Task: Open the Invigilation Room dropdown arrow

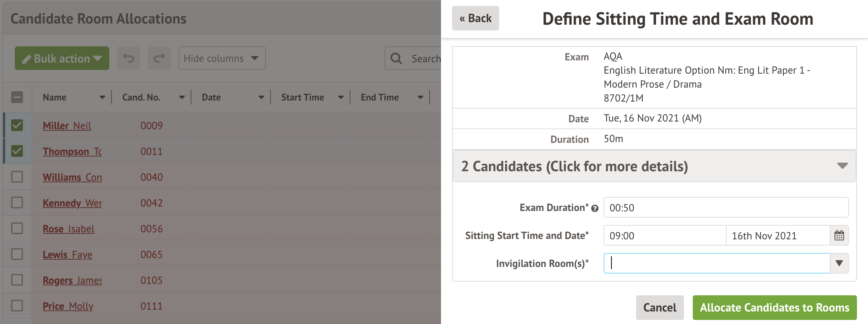Action: [839, 263]
